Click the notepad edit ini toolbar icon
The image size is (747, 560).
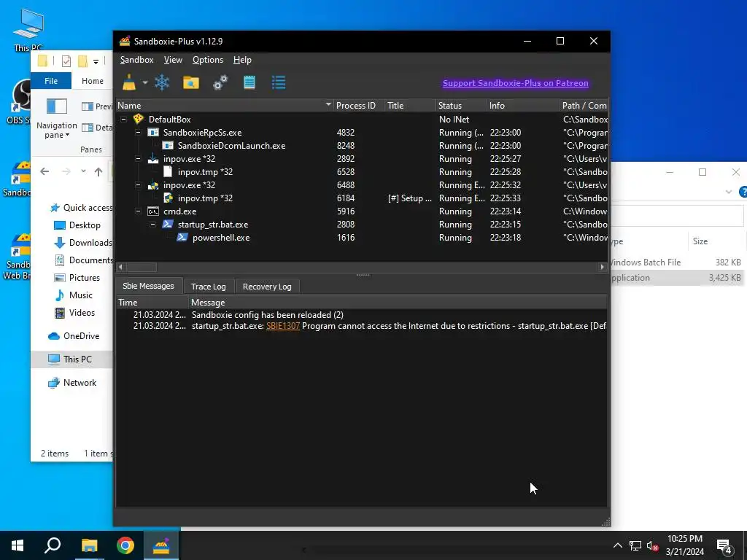(x=249, y=82)
